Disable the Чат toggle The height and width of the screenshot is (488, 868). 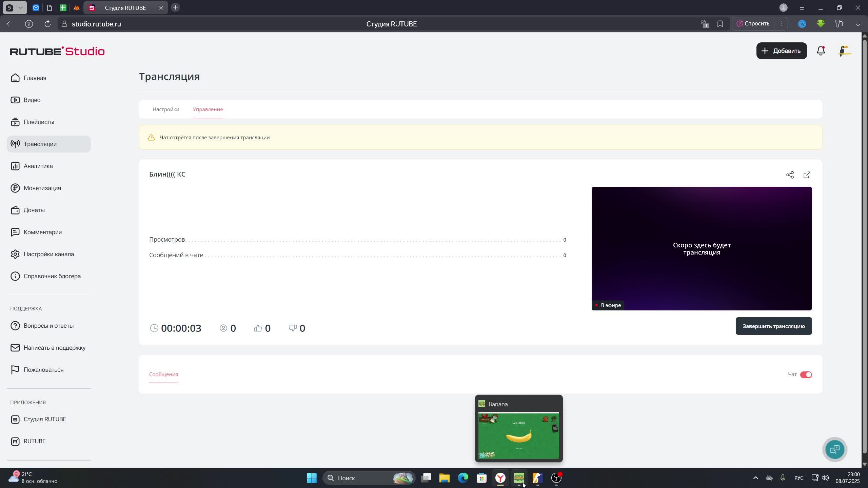pyautogui.click(x=806, y=374)
